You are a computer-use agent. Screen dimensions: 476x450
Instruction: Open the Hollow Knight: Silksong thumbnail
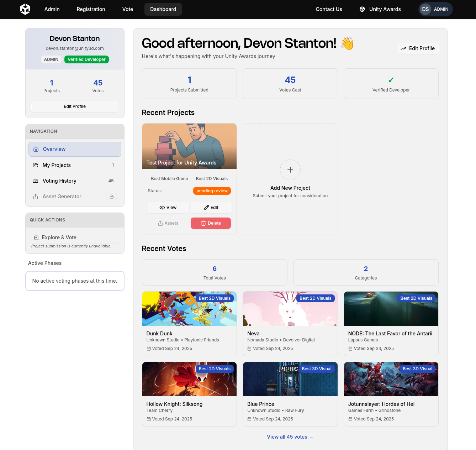pos(189,379)
